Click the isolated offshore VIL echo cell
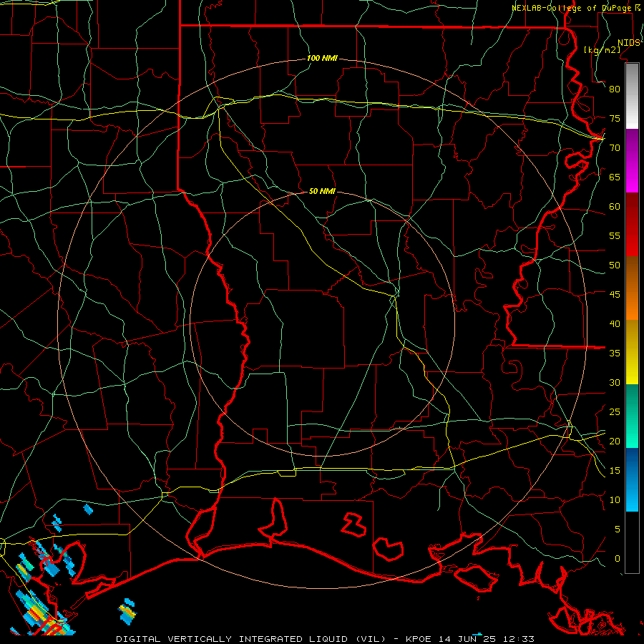 point(127,612)
